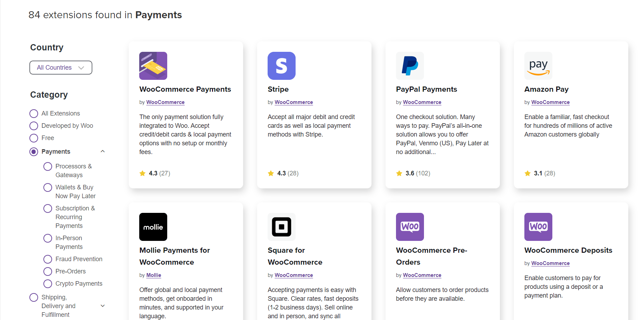644x320 pixels.
Task: Click the star rating icon for Stripe
Action: (271, 173)
